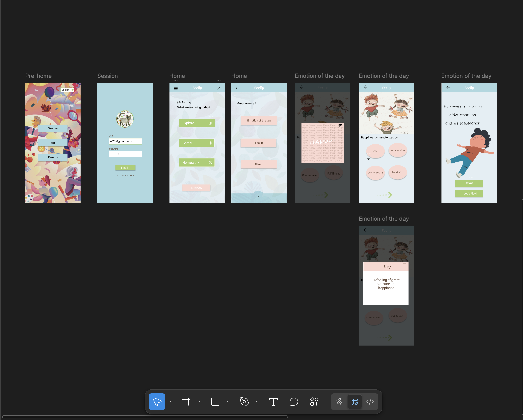Expand Frame tool options chevron

coord(199,402)
